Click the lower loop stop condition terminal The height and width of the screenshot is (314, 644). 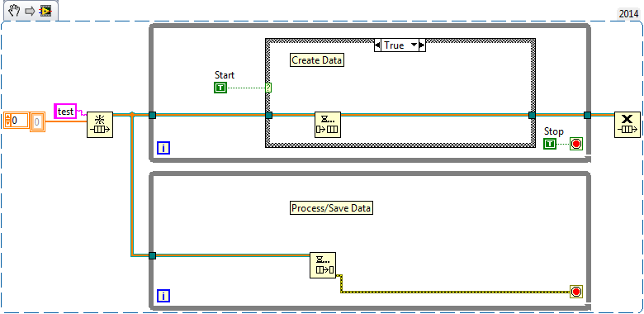click(576, 292)
